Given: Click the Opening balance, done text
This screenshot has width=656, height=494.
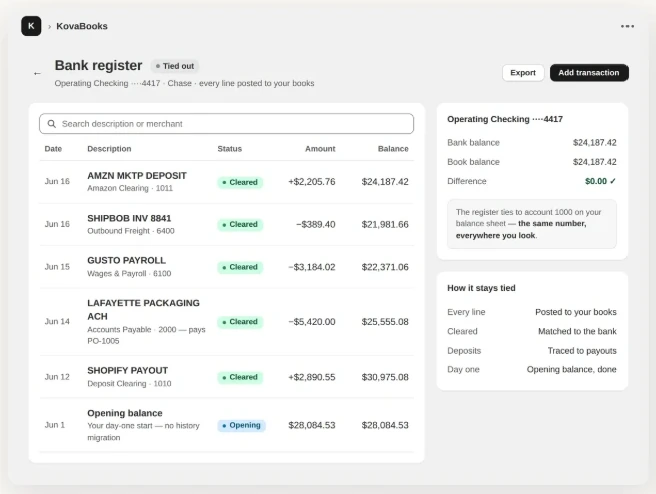Looking at the screenshot, I should click(571, 369).
